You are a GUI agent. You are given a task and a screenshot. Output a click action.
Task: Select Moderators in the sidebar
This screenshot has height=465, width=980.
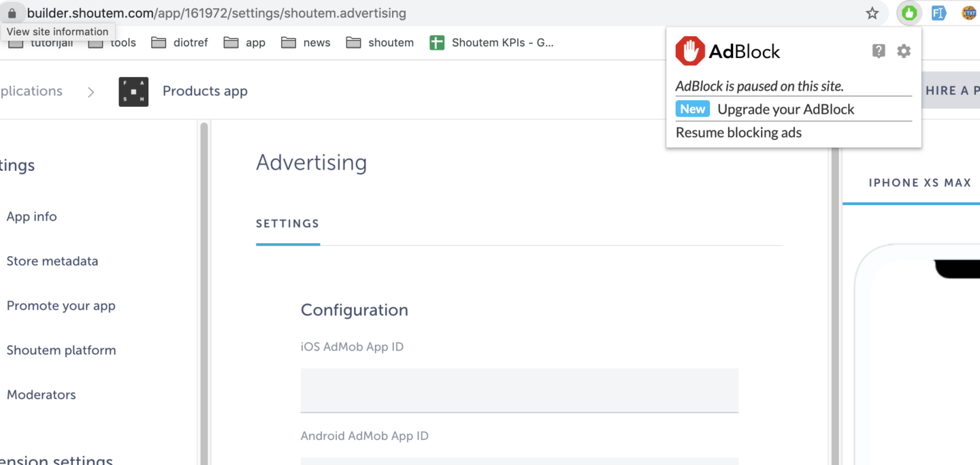tap(41, 394)
